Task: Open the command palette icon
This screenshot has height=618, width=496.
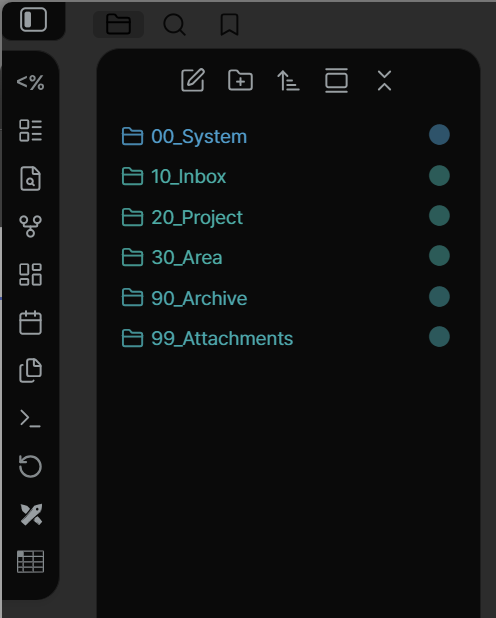Action: click(x=30, y=419)
